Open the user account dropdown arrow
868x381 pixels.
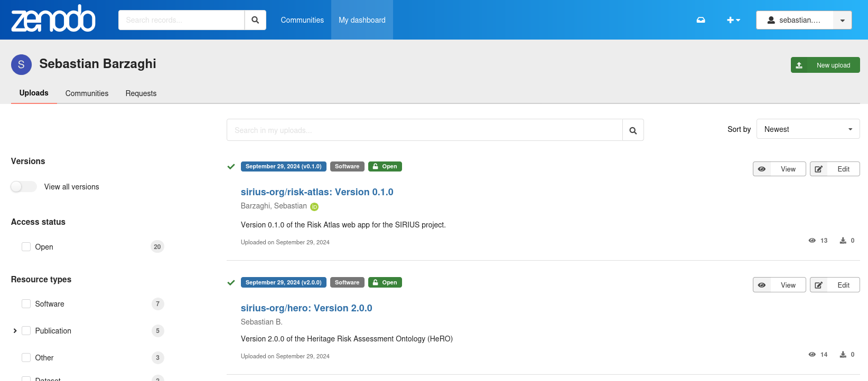(842, 20)
